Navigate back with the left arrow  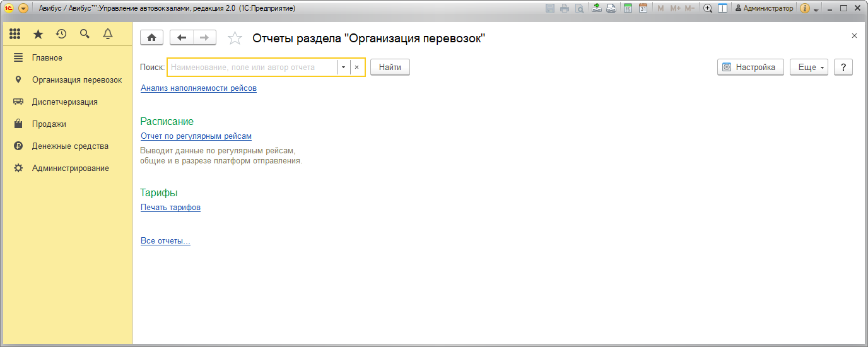[182, 38]
